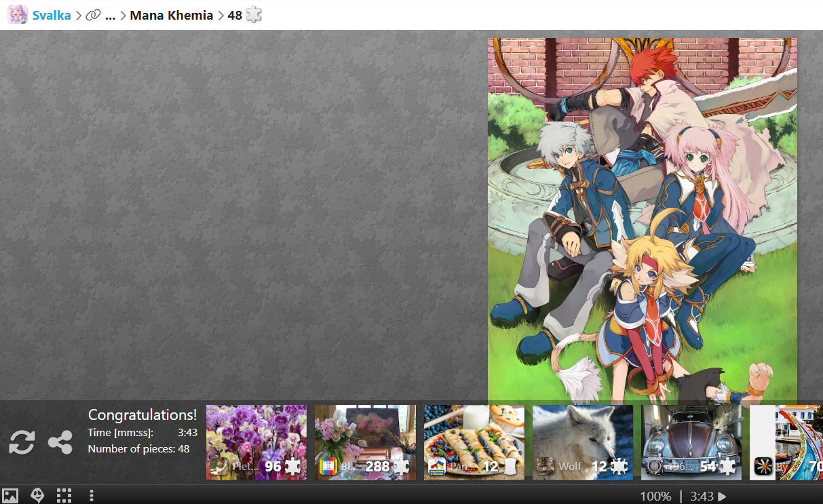Click the grid arrange pieces icon

pos(64,496)
